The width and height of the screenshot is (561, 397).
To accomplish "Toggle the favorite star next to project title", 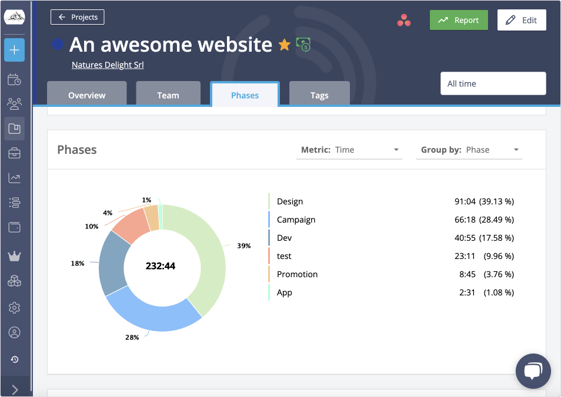I will click(x=284, y=45).
